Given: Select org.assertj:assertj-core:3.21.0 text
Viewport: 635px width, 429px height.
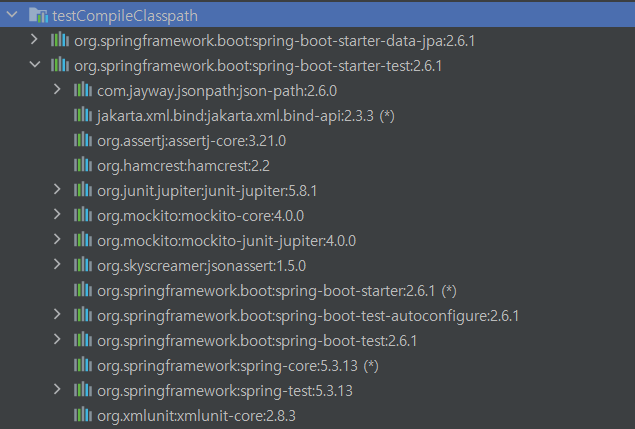Looking at the screenshot, I should tap(192, 141).
